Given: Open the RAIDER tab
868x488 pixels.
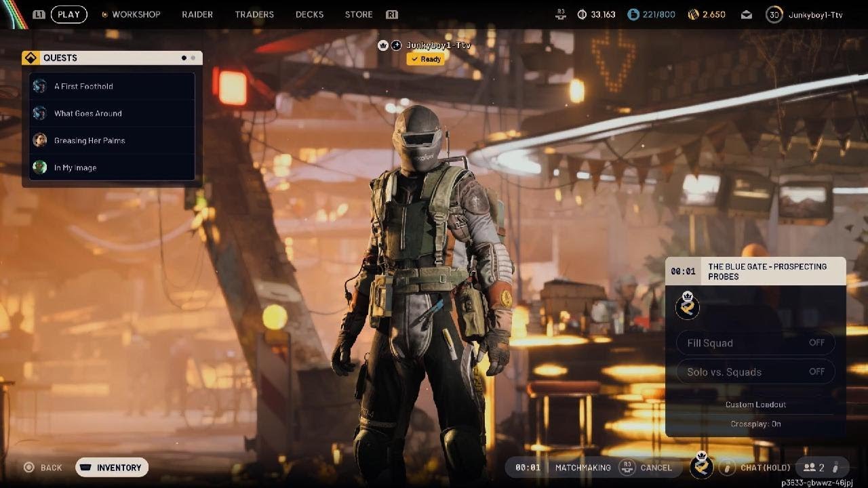Looking at the screenshot, I should (197, 14).
